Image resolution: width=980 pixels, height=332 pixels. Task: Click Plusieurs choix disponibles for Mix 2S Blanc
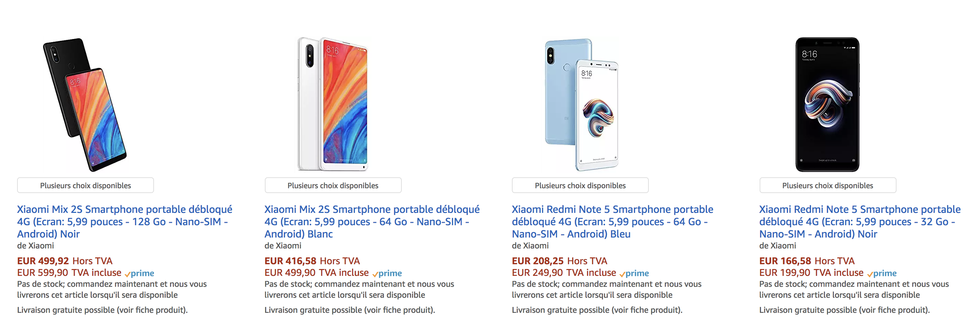click(x=333, y=186)
